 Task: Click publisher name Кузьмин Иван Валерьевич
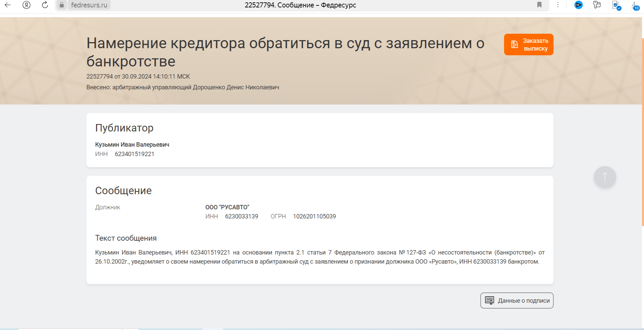click(132, 144)
